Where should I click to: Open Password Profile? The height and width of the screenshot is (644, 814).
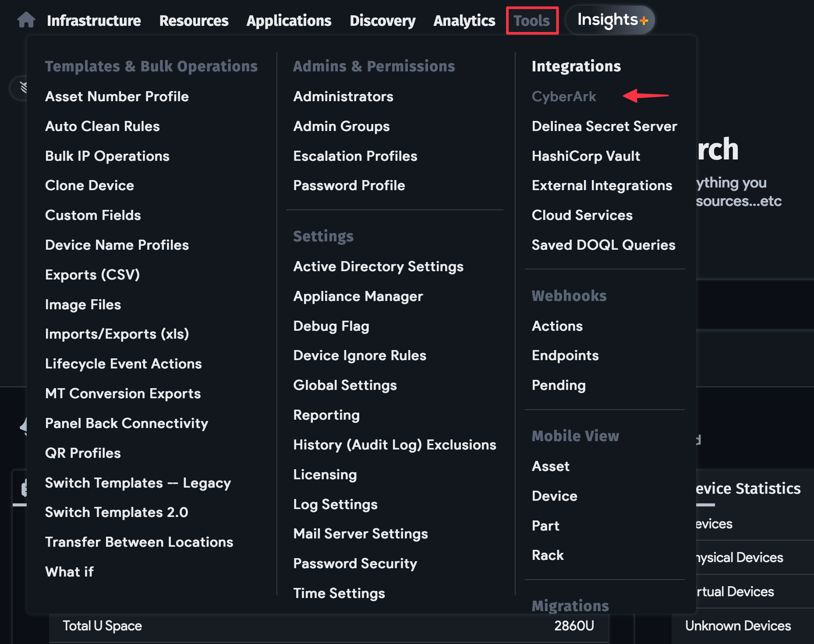tap(349, 185)
